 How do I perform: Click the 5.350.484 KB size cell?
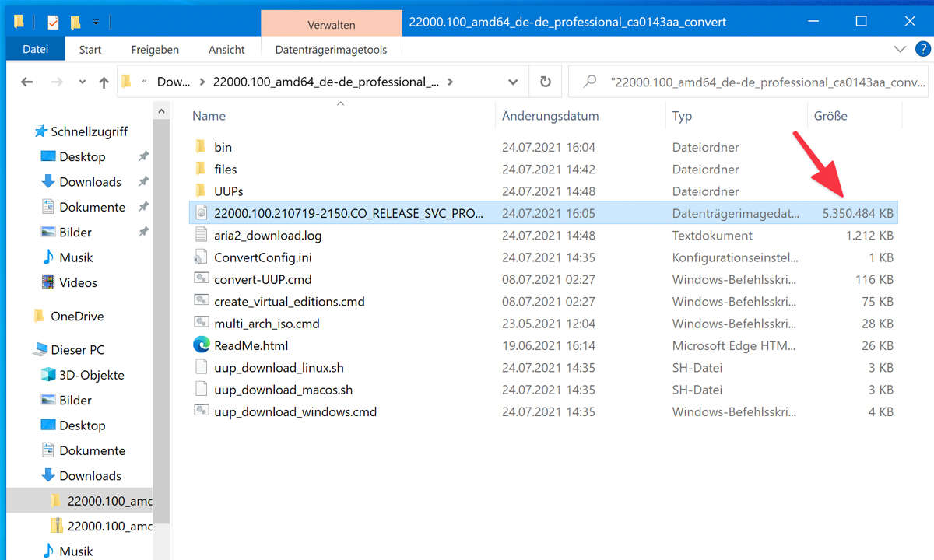858,212
